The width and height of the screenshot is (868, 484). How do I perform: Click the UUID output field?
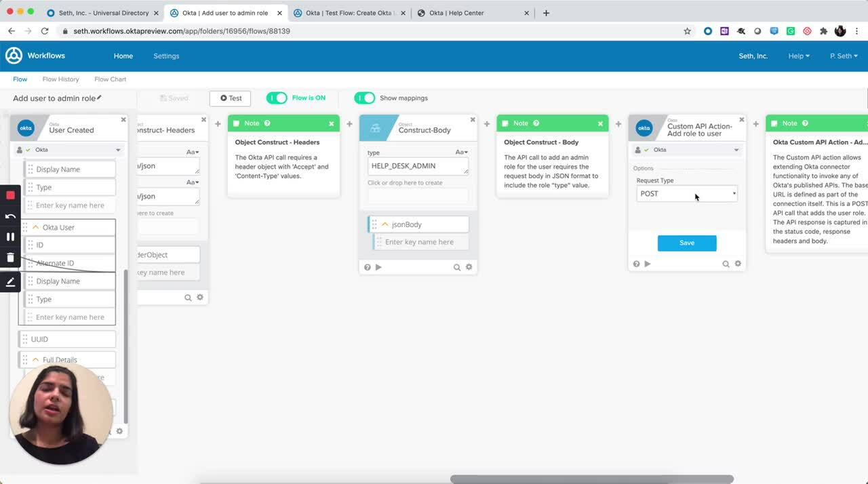click(67, 339)
